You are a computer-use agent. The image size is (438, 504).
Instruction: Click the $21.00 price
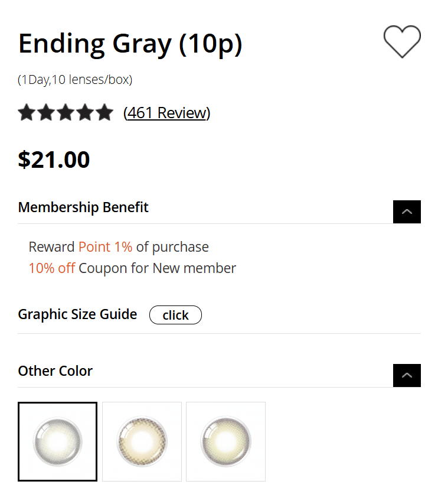54,160
